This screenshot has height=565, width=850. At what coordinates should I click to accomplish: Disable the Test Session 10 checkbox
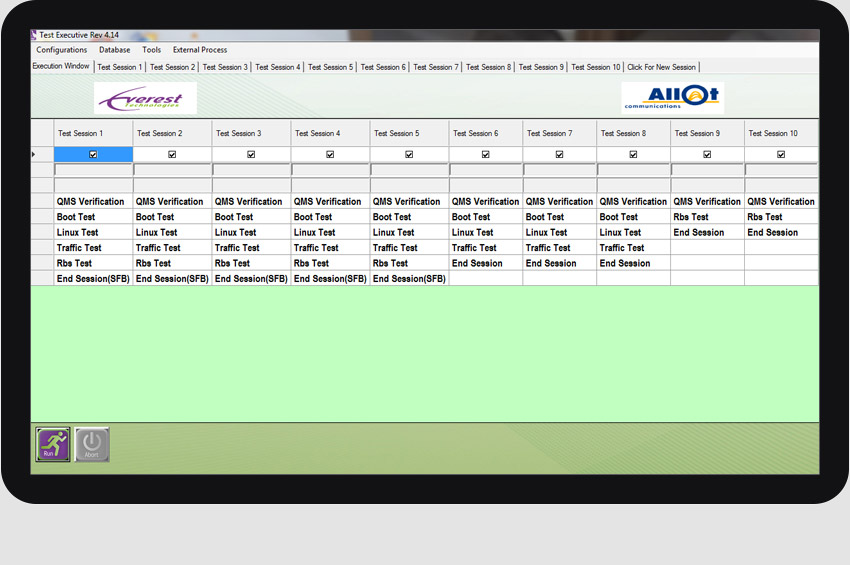point(781,155)
